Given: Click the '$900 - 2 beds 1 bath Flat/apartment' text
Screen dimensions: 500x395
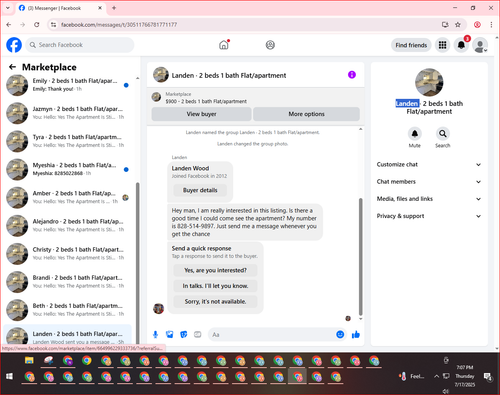Looking at the screenshot, I should click(x=206, y=101).
